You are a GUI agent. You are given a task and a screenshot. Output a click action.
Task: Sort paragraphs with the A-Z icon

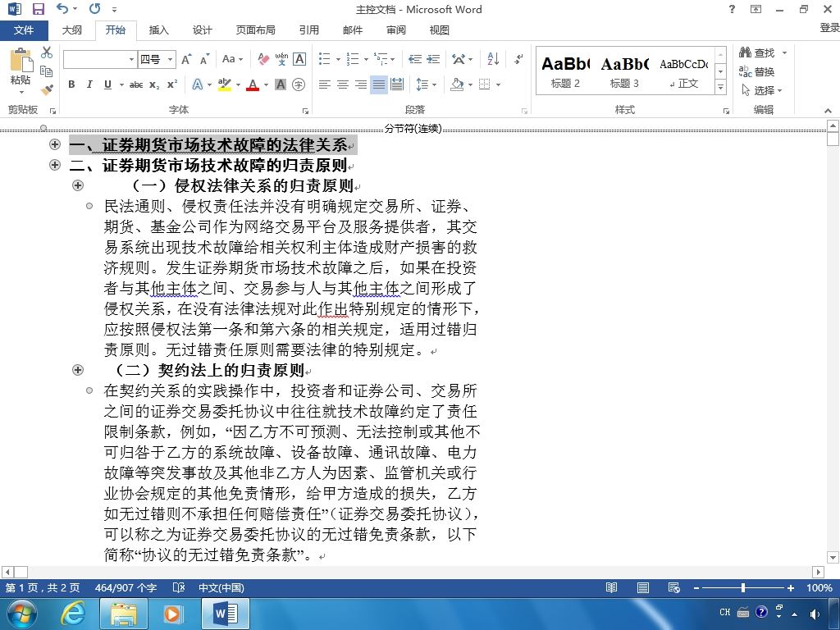click(493, 59)
